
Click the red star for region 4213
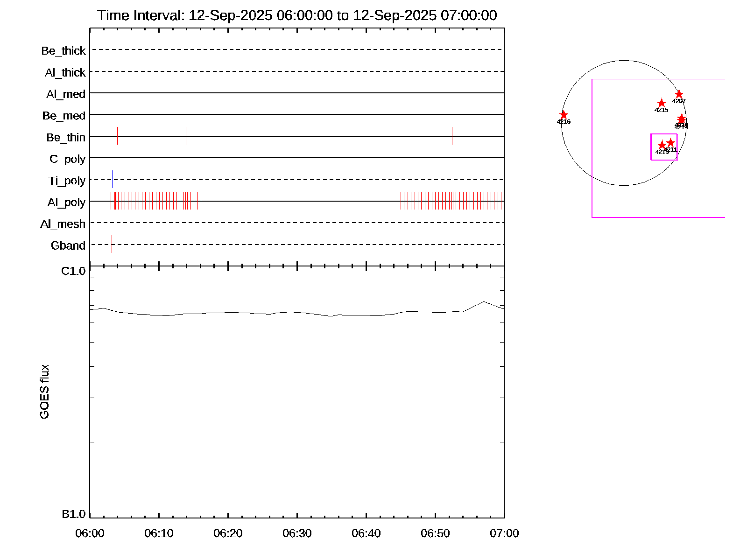[x=662, y=145]
